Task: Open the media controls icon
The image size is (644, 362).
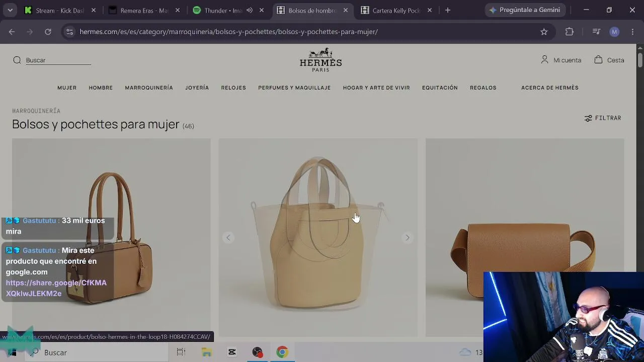Action: (596, 32)
